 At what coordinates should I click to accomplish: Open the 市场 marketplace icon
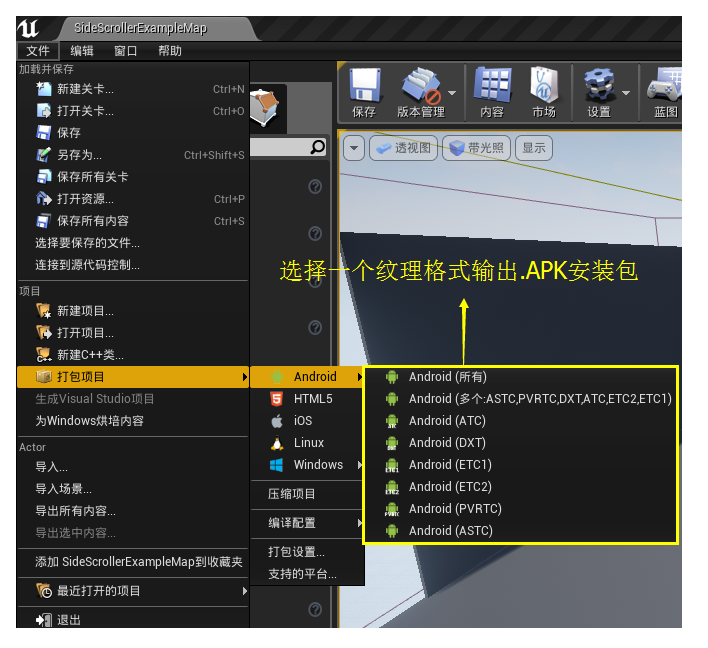[544, 85]
